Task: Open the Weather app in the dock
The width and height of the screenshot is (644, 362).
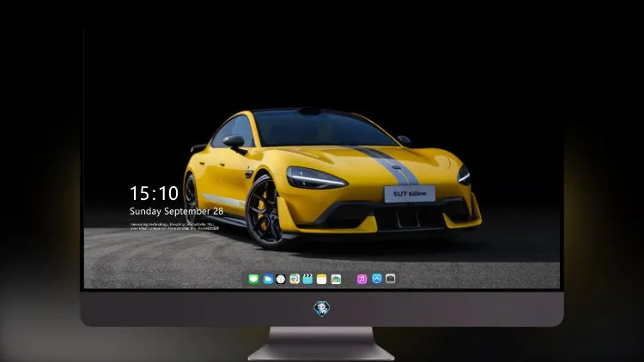Action: click(268, 279)
